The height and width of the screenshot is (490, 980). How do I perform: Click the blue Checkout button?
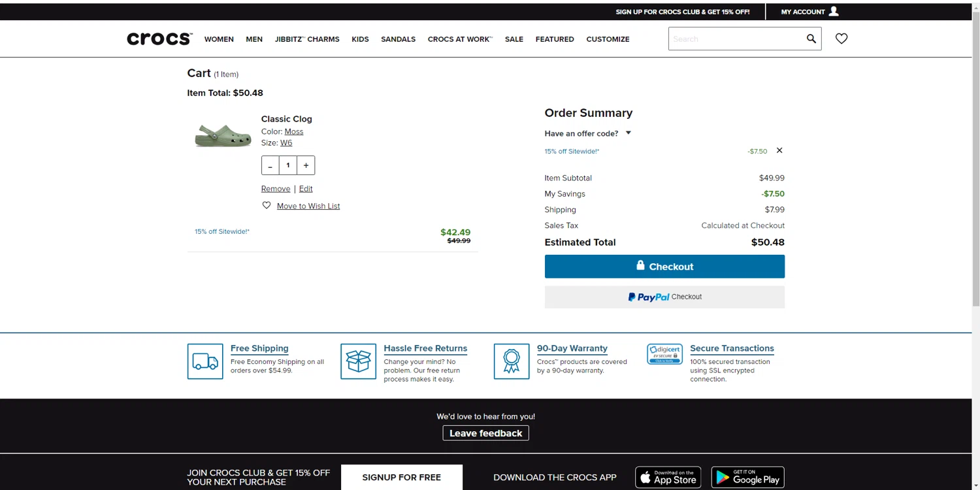tap(664, 267)
